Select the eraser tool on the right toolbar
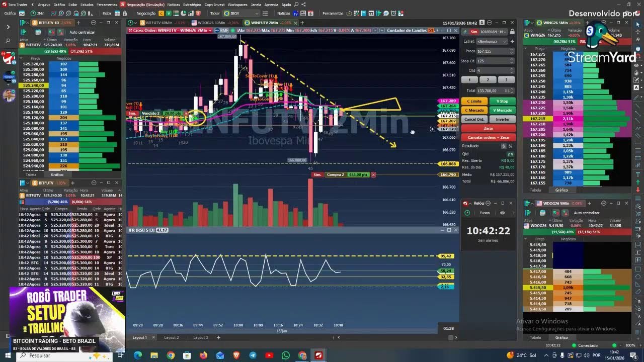Image resolution: width=644 pixels, height=362 pixels. [x=638, y=39]
